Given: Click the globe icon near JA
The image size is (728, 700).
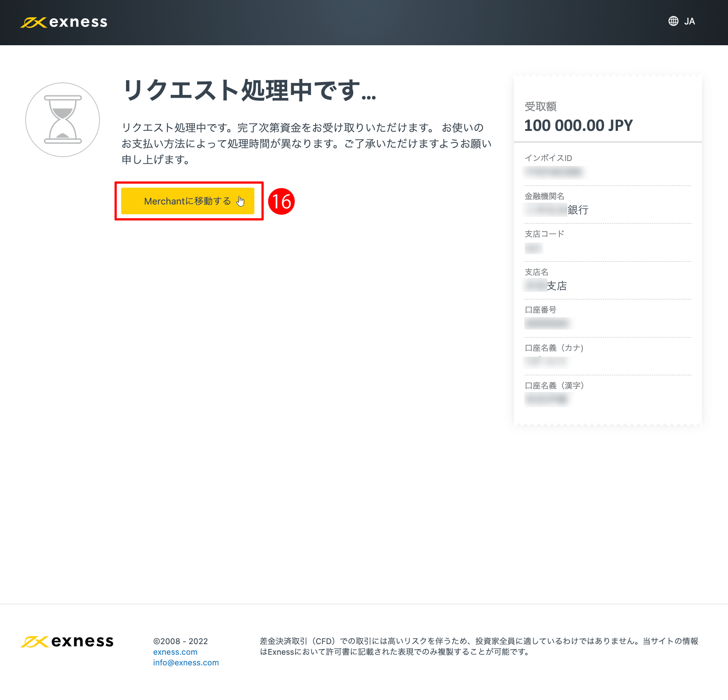Looking at the screenshot, I should click(x=673, y=21).
